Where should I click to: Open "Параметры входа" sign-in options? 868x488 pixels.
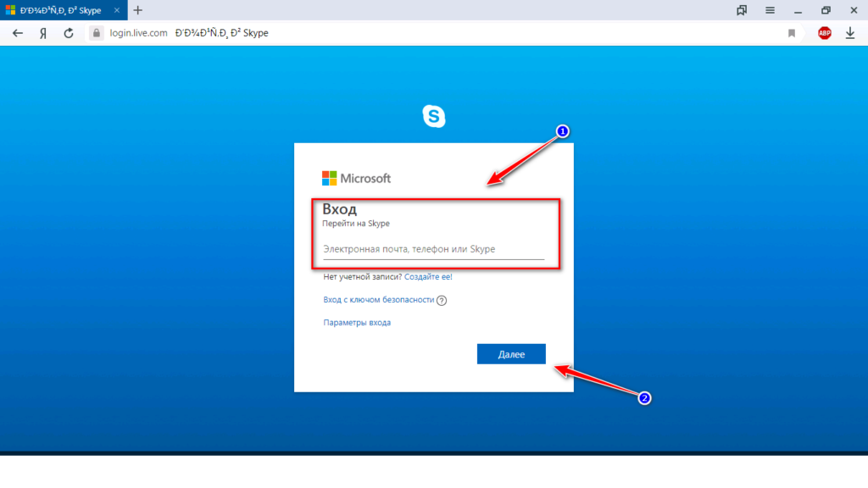(x=357, y=323)
